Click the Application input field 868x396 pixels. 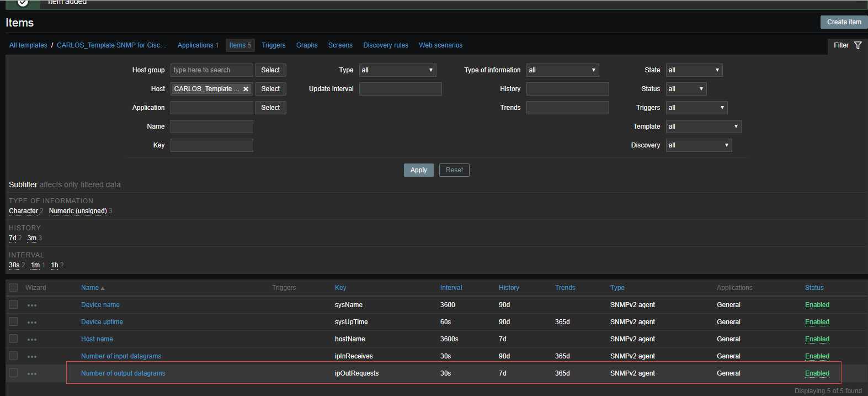(x=212, y=108)
